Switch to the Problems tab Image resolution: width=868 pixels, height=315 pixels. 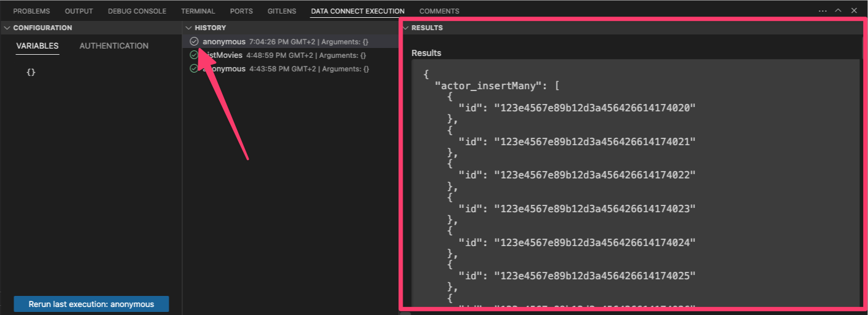[x=31, y=11]
